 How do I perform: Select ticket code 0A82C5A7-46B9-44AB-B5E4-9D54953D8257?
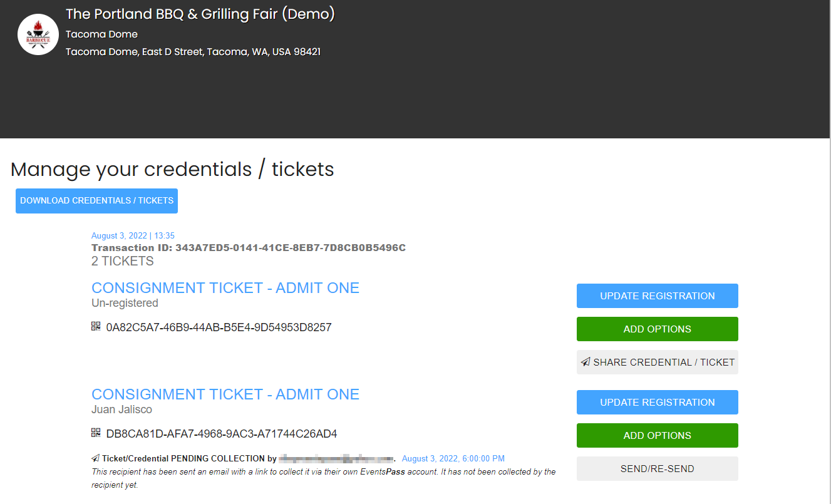(219, 327)
